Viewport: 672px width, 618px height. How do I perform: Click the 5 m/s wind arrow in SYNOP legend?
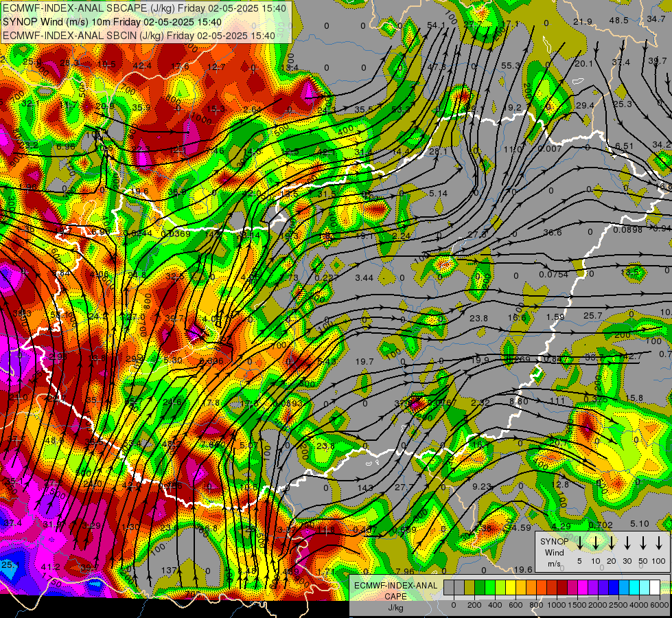tap(579, 543)
